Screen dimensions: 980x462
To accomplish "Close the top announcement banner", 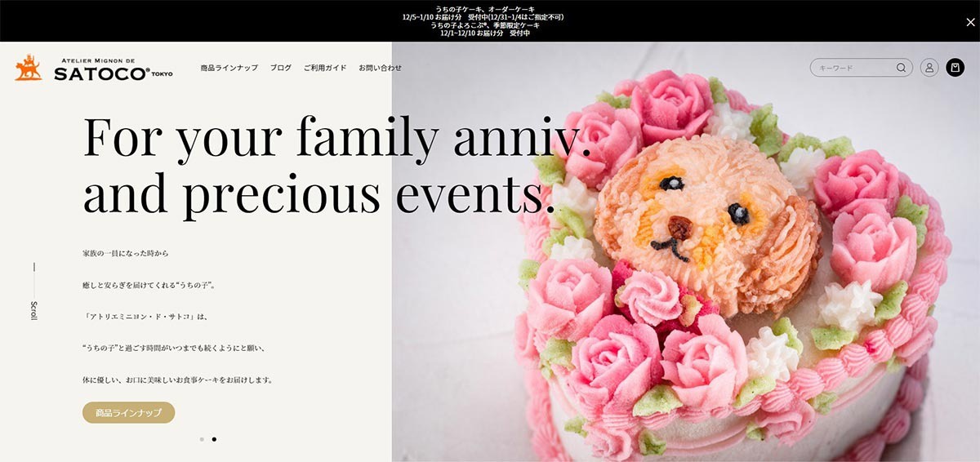I will point(970,22).
